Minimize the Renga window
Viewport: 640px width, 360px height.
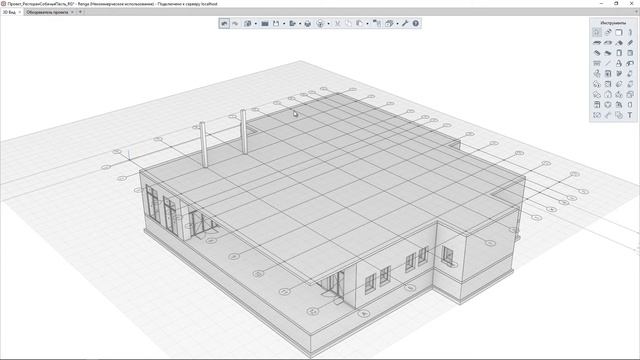[x=602, y=3]
